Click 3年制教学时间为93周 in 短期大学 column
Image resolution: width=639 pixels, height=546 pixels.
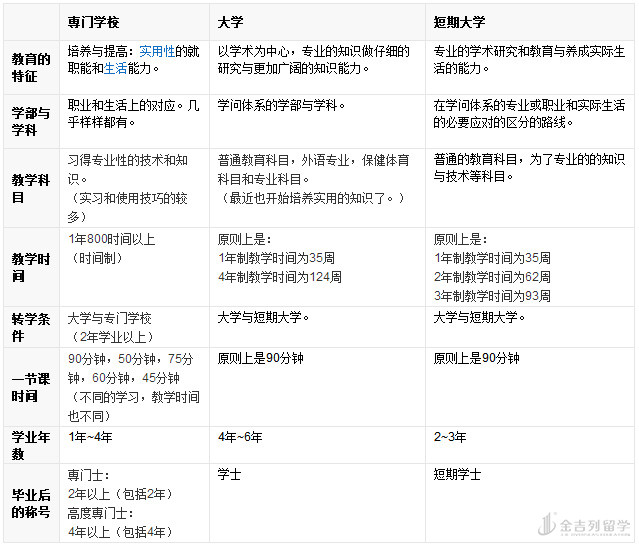pos(492,295)
